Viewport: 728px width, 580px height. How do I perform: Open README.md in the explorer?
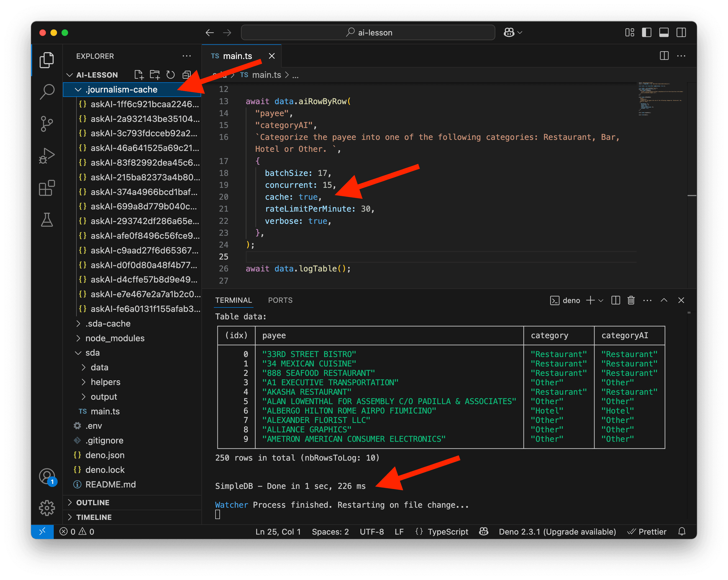coord(132,484)
